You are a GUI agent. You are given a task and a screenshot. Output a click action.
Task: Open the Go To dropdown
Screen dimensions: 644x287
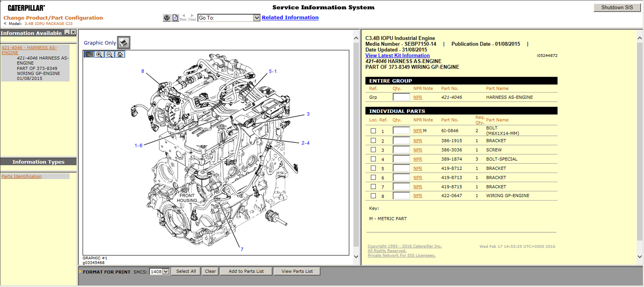256,18
